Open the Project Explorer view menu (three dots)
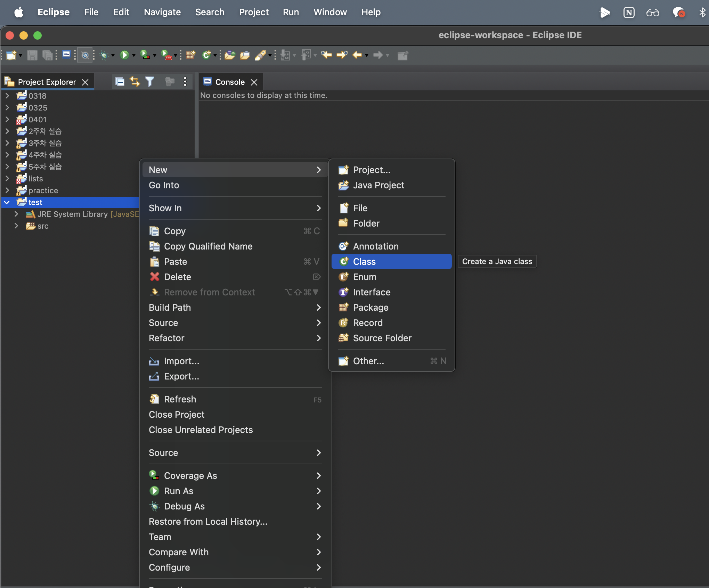This screenshot has width=709, height=588. click(x=185, y=82)
